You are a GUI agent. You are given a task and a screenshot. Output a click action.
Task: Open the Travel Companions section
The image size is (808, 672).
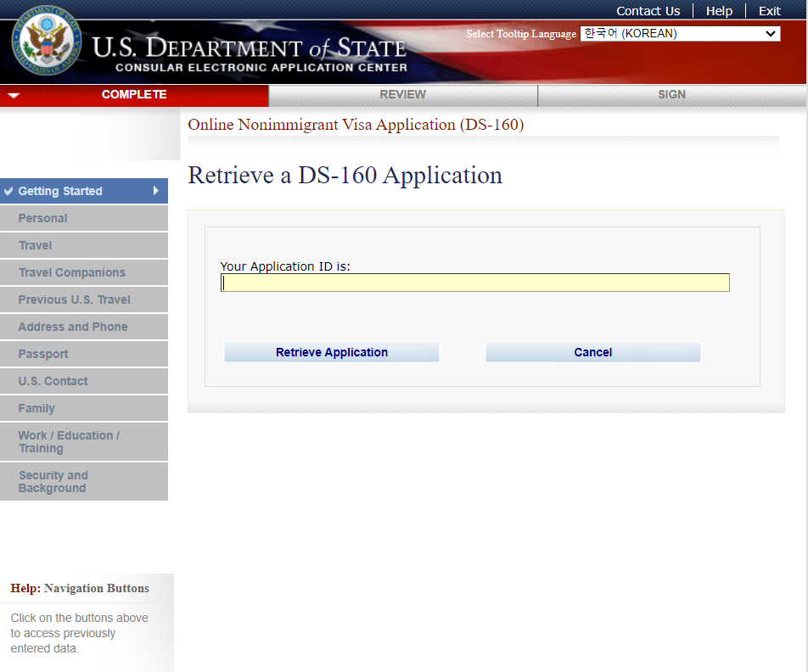coord(84,272)
